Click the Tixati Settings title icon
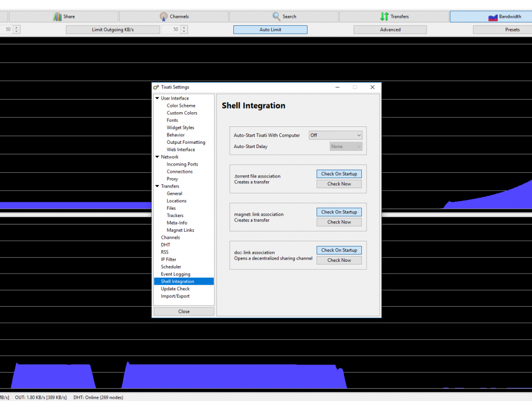532x401 pixels. (x=156, y=87)
